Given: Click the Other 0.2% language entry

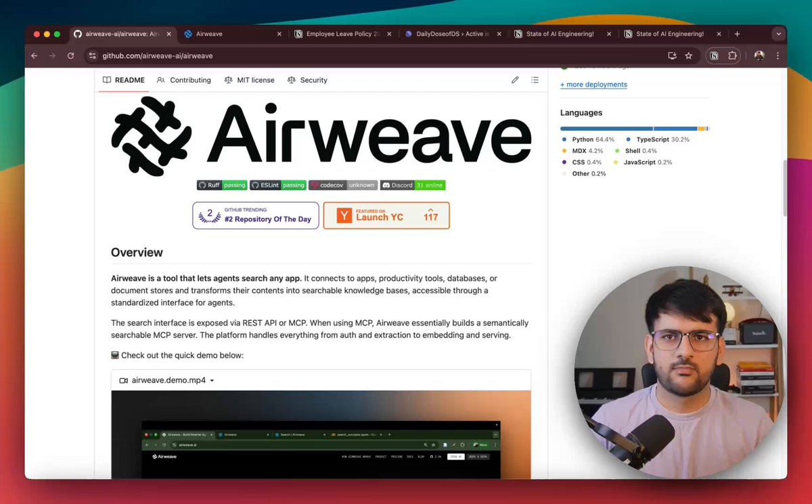Looking at the screenshot, I should [584, 174].
